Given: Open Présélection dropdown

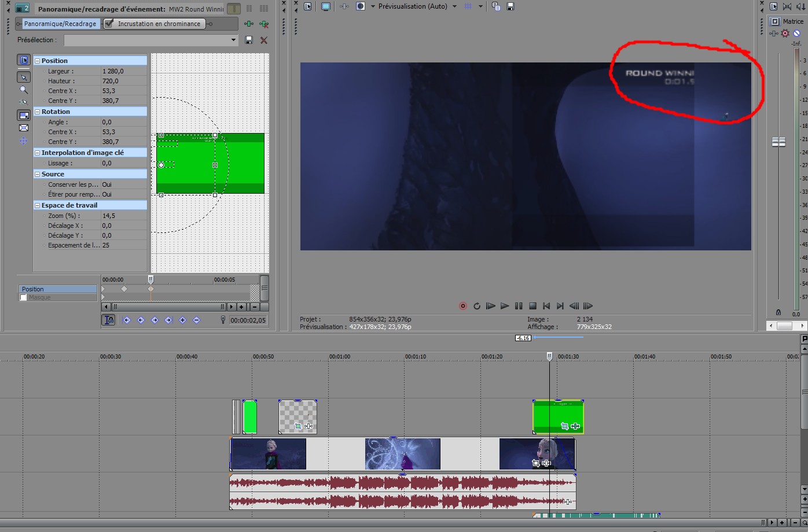Looking at the screenshot, I should 234,40.
